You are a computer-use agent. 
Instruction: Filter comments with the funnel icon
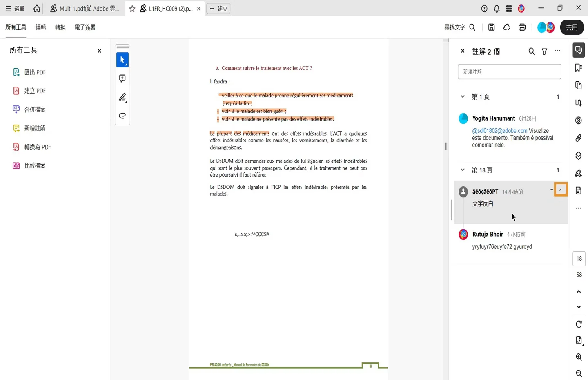click(x=544, y=51)
